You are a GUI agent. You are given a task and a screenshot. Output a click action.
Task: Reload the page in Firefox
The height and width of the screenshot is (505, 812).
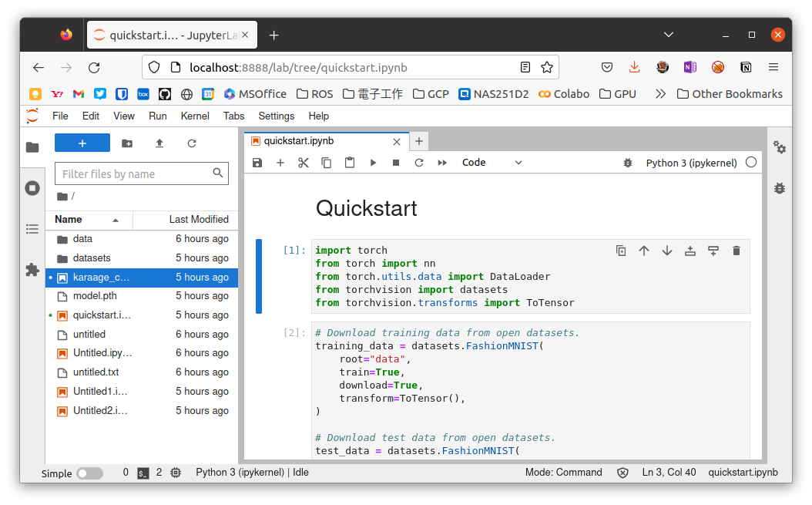[94, 67]
